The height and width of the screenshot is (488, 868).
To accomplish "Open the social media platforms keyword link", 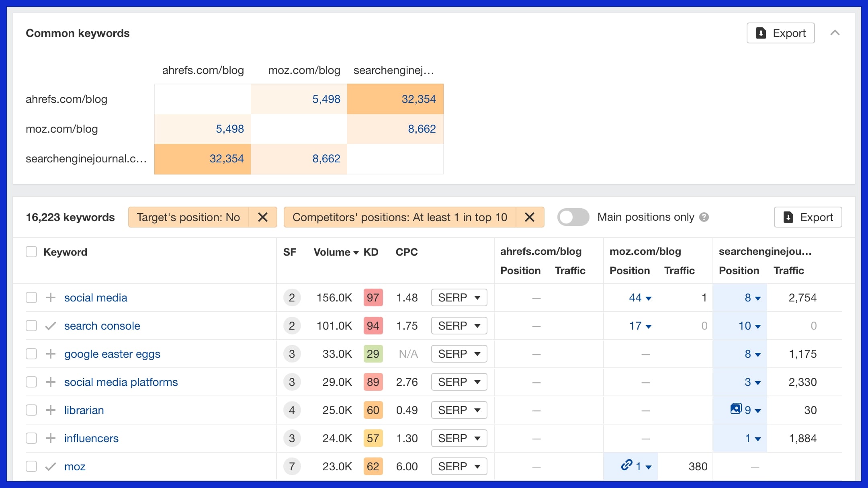I will (121, 382).
